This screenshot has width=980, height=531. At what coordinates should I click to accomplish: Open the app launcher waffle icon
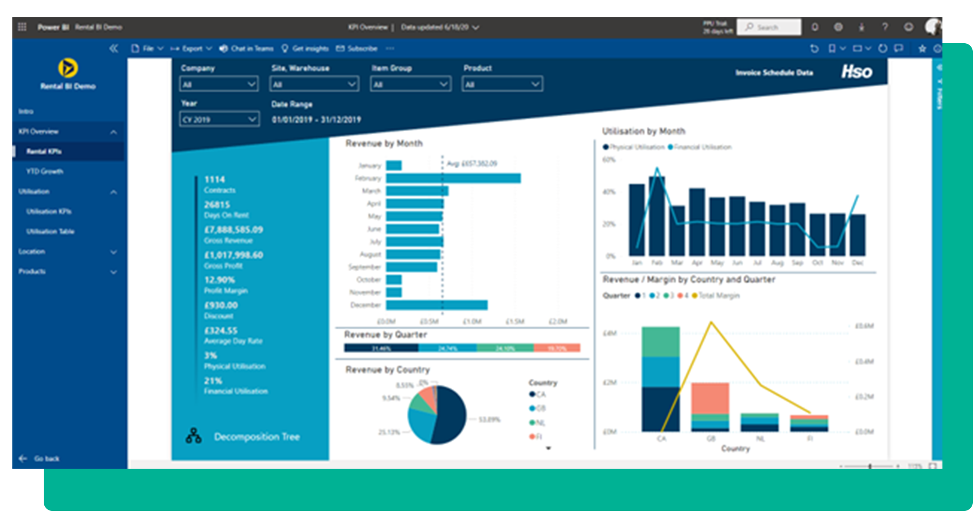pyautogui.click(x=22, y=27)
